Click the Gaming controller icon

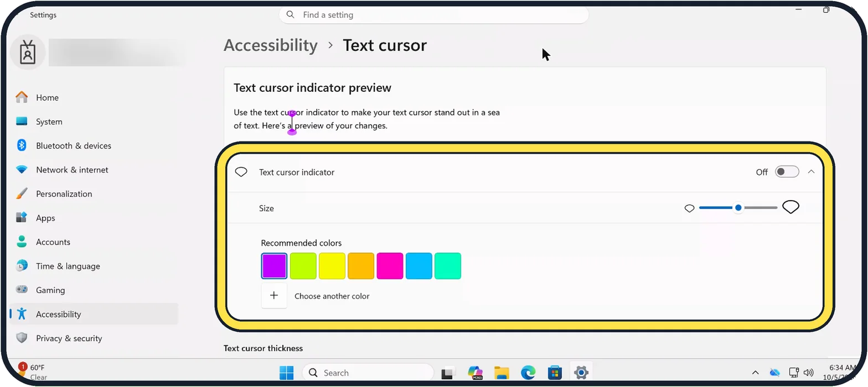(x=22, y=290)
